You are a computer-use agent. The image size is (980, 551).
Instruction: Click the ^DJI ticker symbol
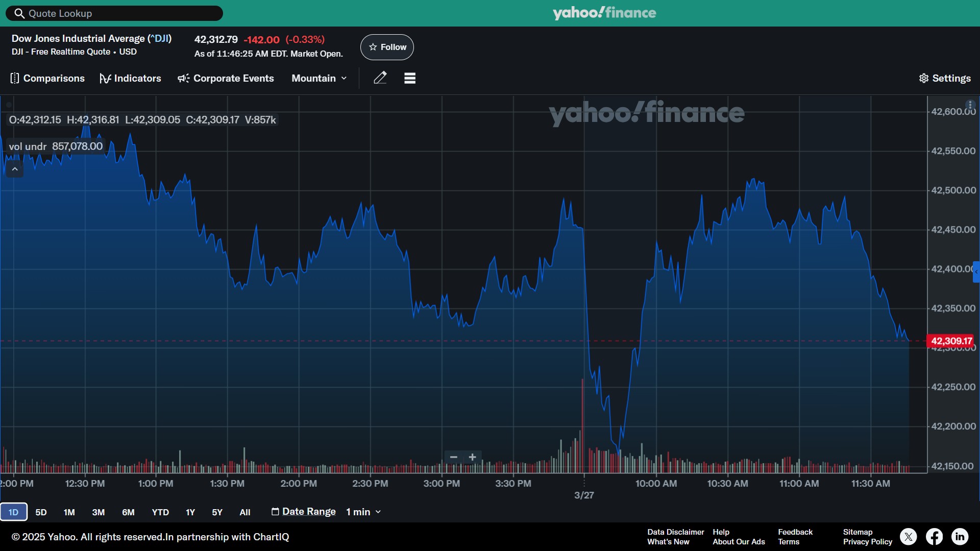pyautogui.click(x=159, y=38)
